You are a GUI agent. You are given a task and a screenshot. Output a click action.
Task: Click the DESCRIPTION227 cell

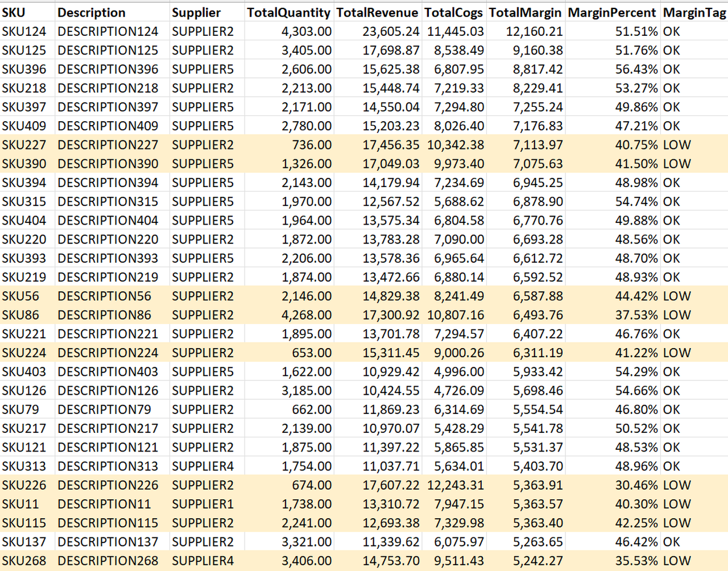pos(107,144)
